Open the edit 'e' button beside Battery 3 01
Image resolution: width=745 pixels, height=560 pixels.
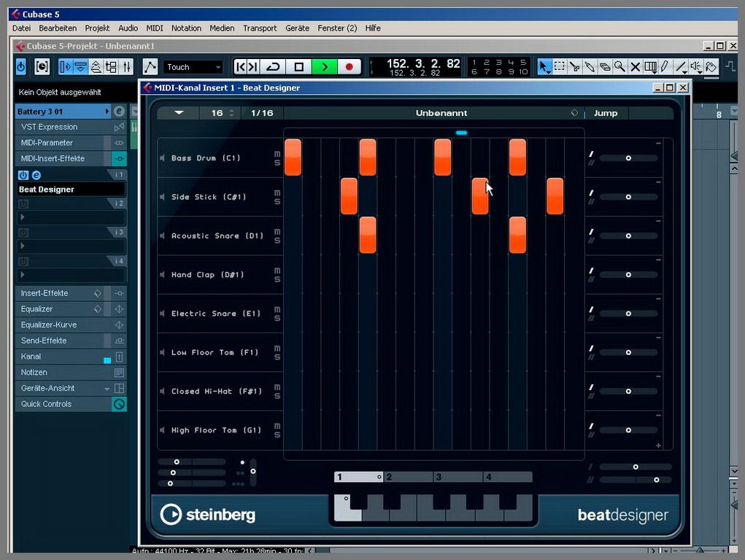(119, 111)
